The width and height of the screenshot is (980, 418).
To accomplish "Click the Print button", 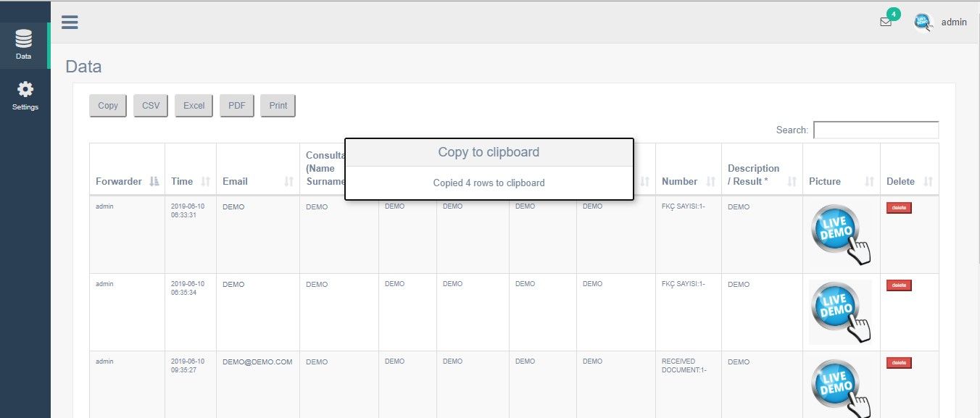I will (x=278, y=105).
